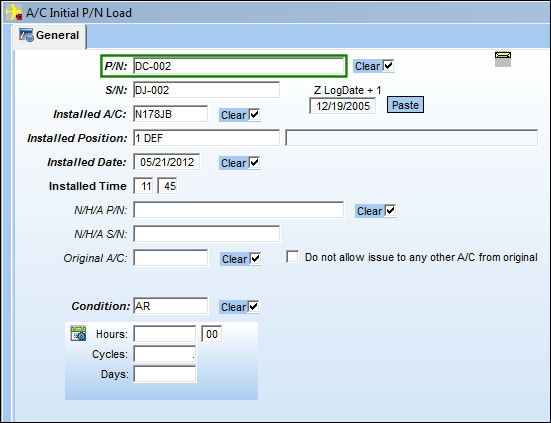Image resolution: width=551 pixels, height=423 pixels.
Task: Click the Z LogDate + 1 label
Action: (347, 90)
